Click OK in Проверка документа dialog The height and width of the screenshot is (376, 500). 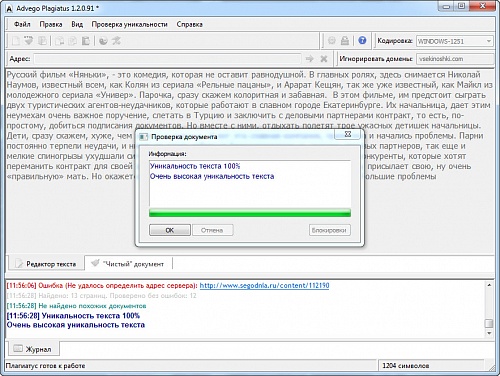click(170, 230)
